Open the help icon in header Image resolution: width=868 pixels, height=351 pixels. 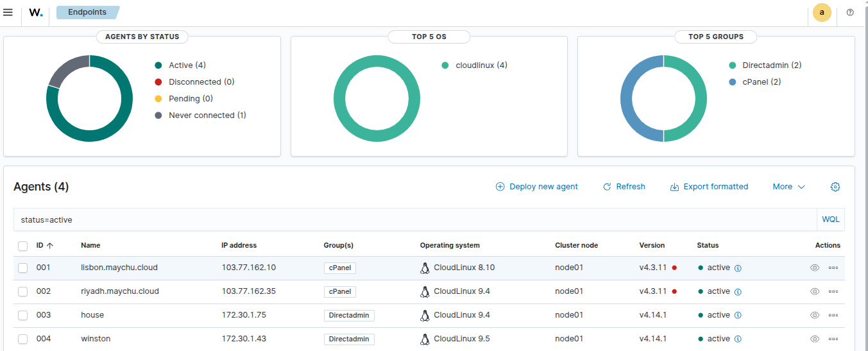tap(850, 12)
